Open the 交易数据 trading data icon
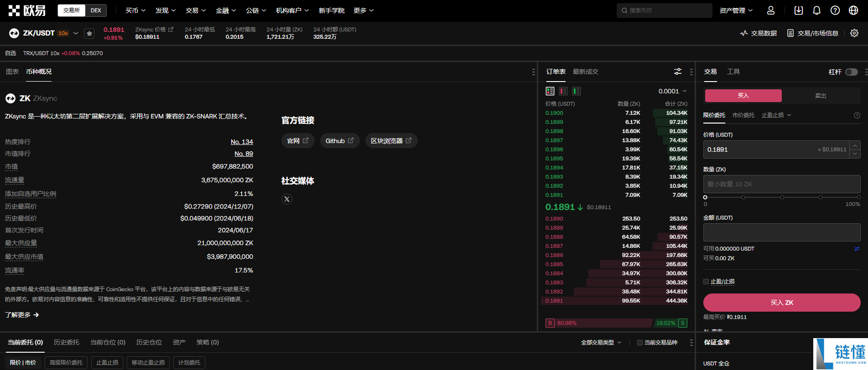 744,33
